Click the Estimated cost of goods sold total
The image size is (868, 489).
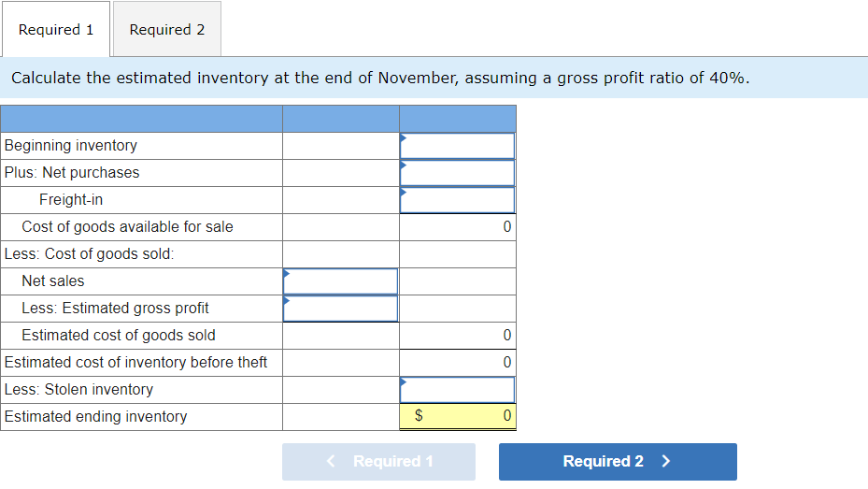[x=458, y=336]
